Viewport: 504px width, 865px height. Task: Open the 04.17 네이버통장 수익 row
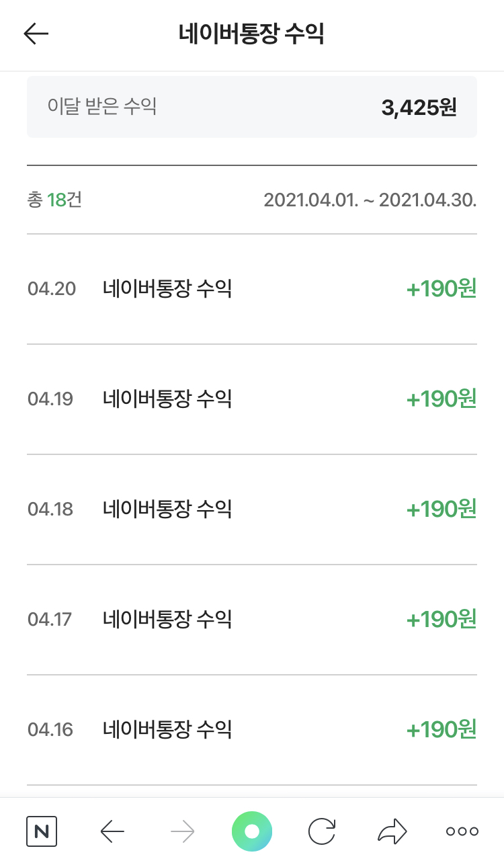click(x=252, y=620)
